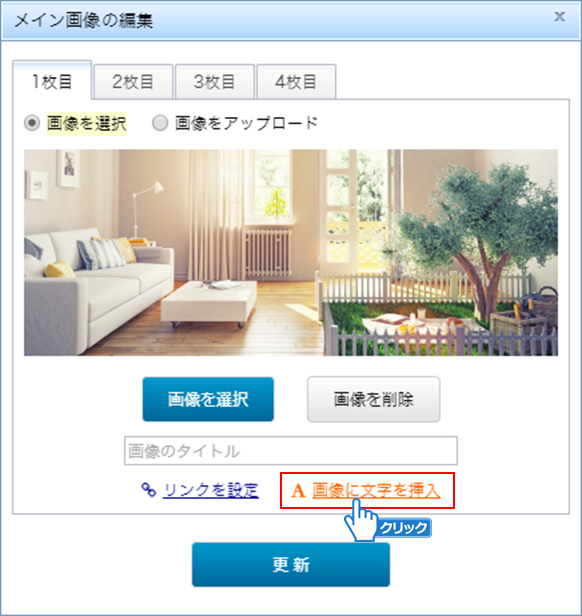Click the chain link icon

point(149,490)
